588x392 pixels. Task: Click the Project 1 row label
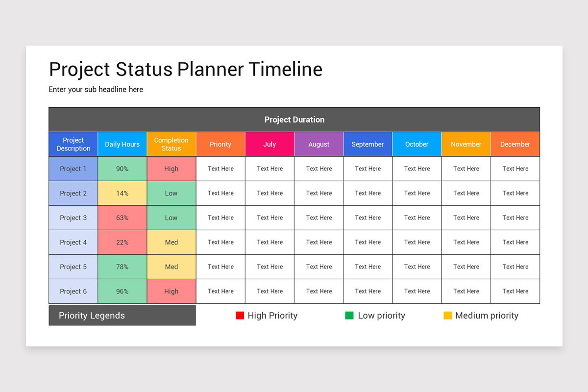tap(73, 169)
